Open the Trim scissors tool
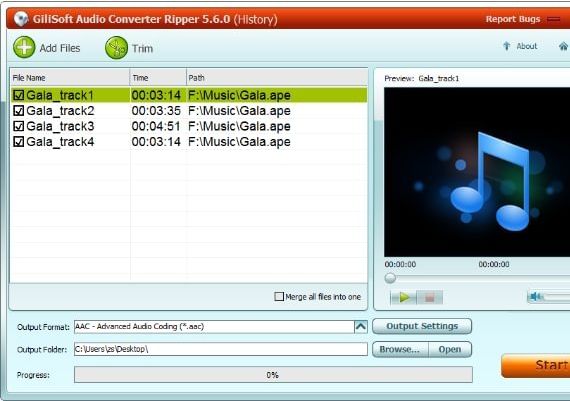Viewport: 570px width, 401px height. (116, 48)
